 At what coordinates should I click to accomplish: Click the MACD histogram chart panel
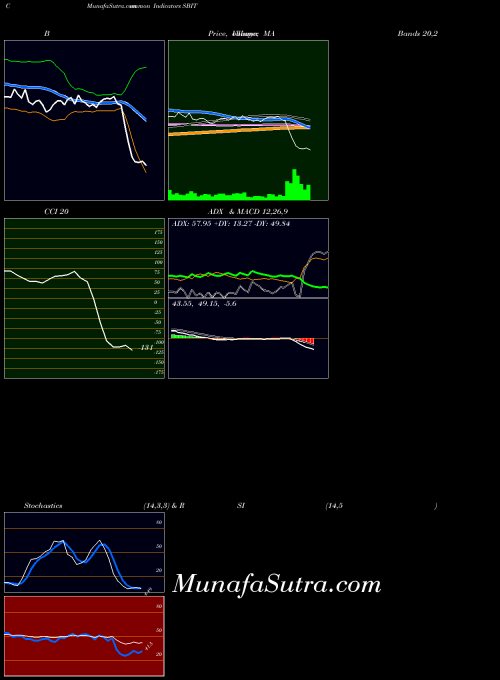tap(248, 338)
